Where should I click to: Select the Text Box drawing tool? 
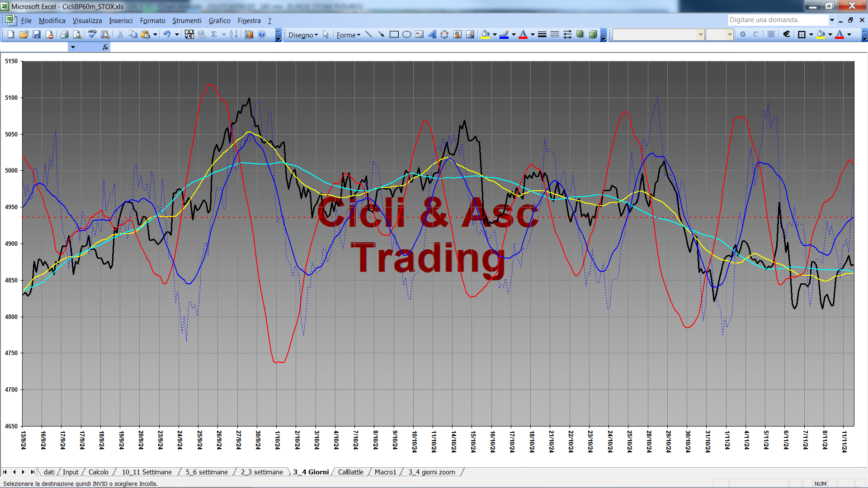pyautogui.click(x=419, y=34)
